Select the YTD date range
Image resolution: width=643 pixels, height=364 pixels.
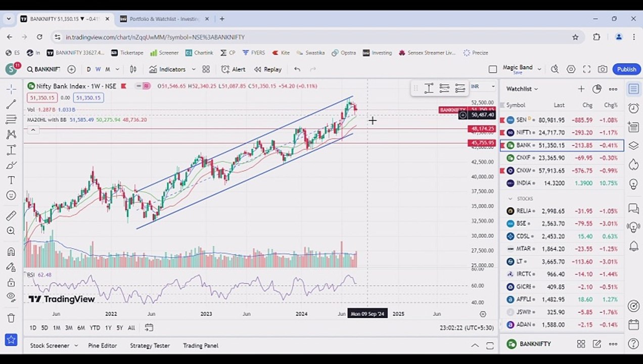[95, 328]
